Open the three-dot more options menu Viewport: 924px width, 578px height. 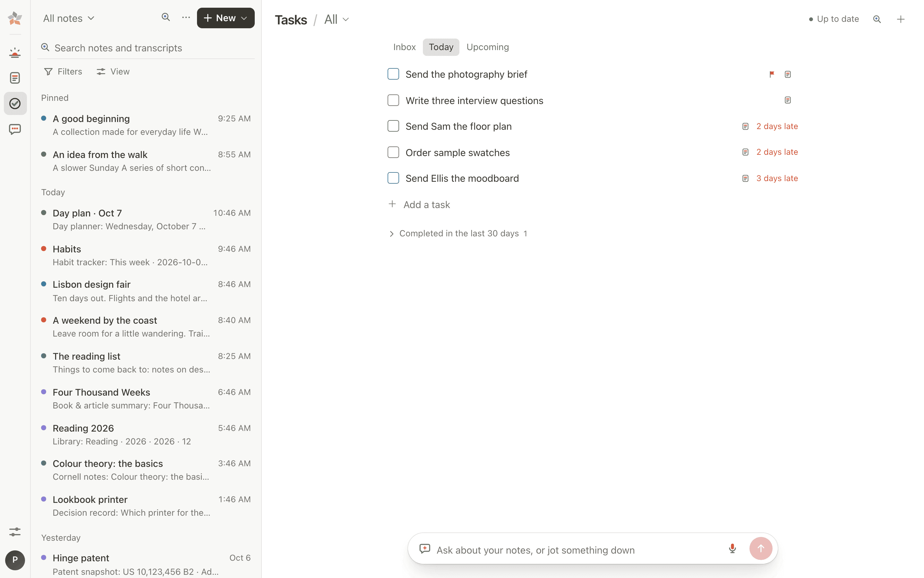(x=186, y=17)
